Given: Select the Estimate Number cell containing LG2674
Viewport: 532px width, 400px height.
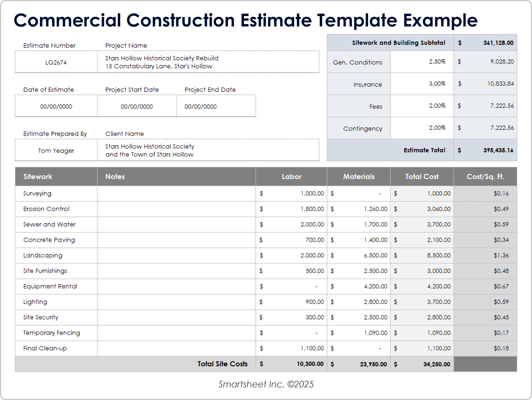Looking at the screenshot, I should pyautogui.click(x=56, y=62).
